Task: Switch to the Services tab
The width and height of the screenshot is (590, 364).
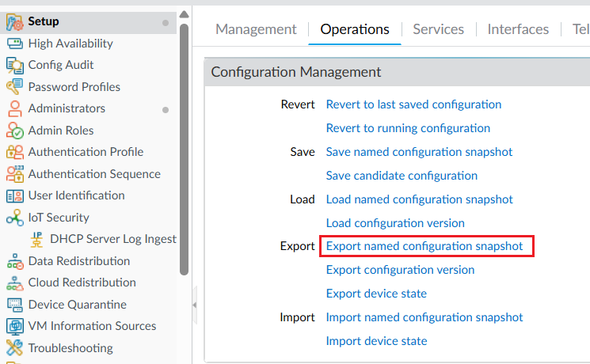Action: [x=439, y=29]
